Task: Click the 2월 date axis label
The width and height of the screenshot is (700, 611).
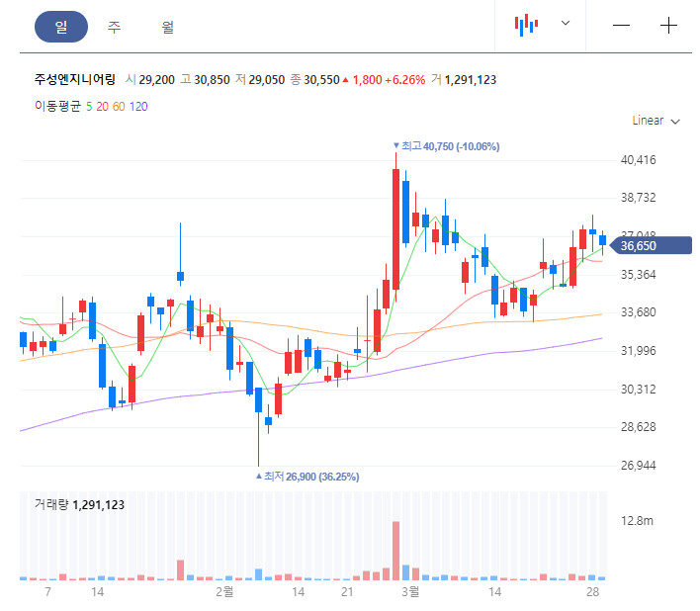Action: click(224, 592)
